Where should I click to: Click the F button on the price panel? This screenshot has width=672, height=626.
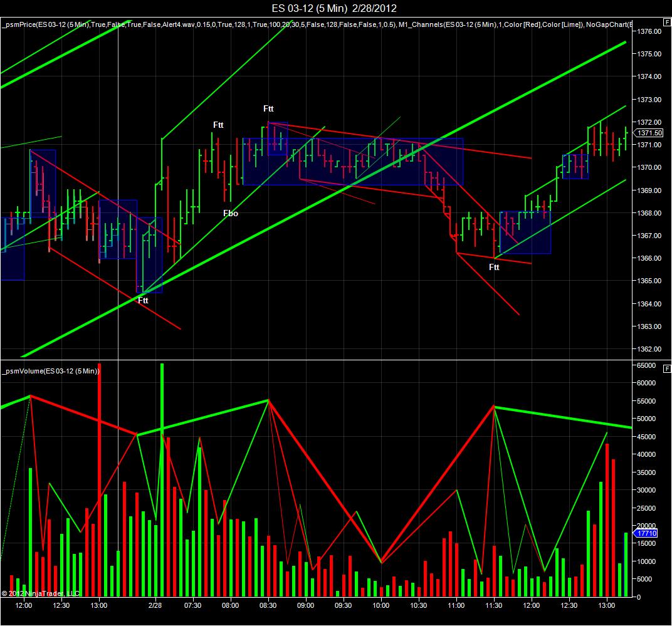coord(667,22)
